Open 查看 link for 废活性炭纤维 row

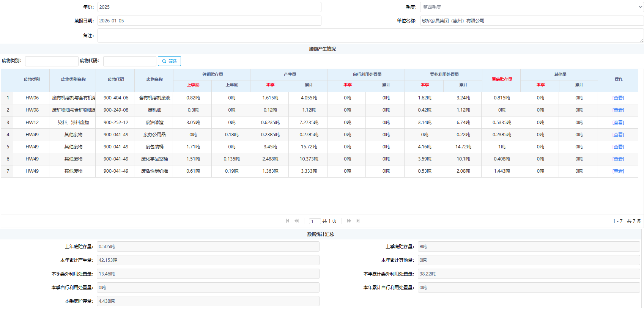click(618, 171)
